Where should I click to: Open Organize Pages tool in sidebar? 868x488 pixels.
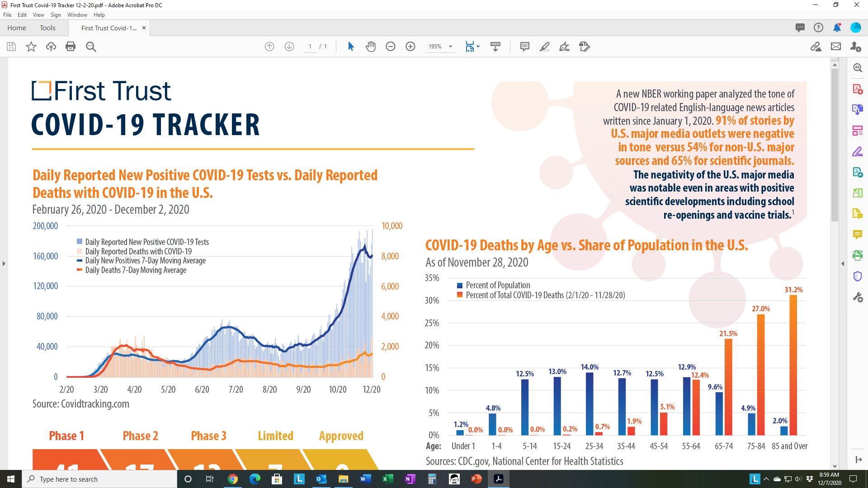pos(858,131)
